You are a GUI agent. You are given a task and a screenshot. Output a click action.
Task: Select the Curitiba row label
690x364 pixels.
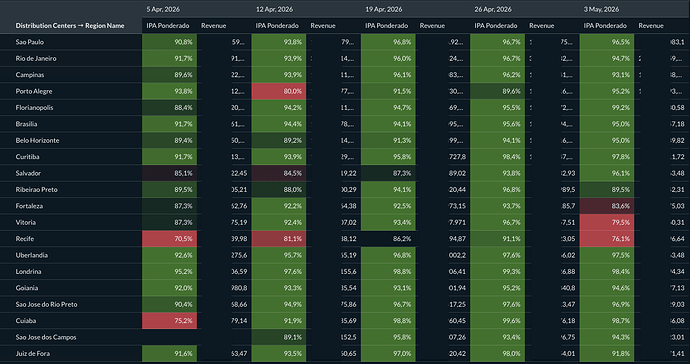tap(27, 157)
